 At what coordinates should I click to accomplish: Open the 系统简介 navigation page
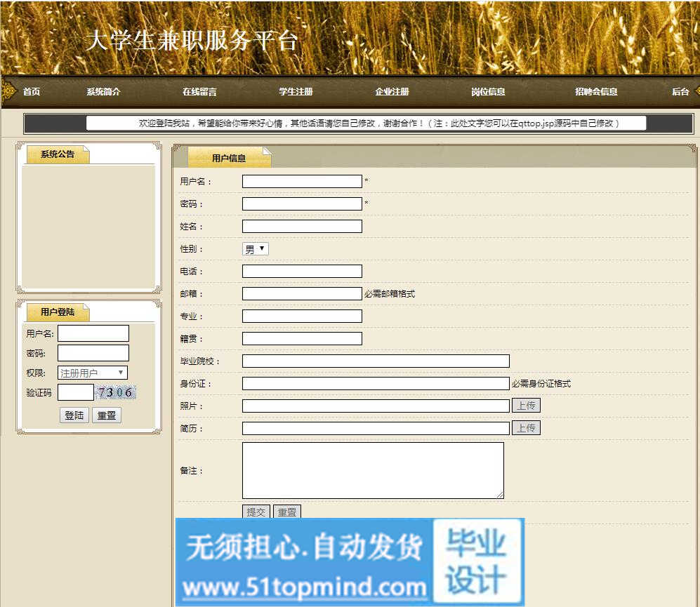click(x=103, y=92)
